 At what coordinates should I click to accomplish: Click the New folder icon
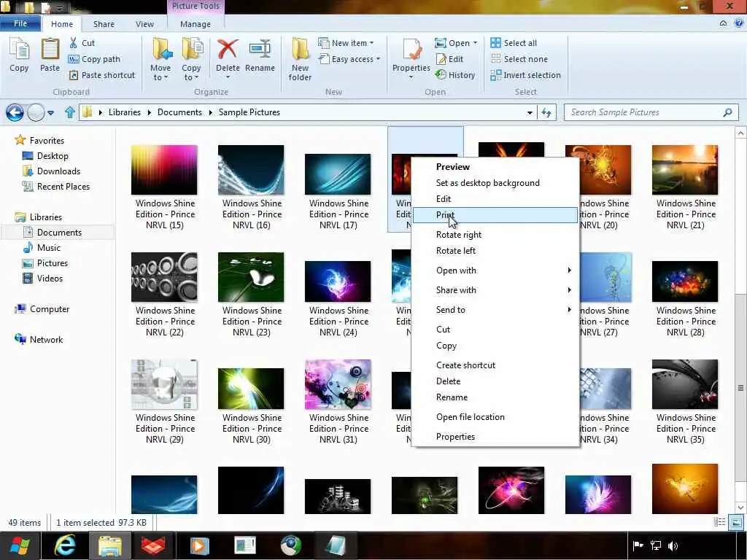300,50
